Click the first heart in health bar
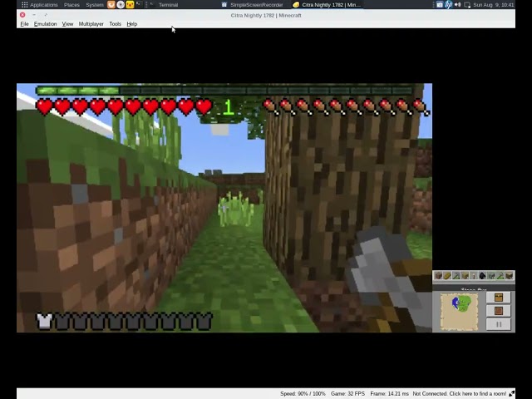The width and height of the screenshot is (532, 399). (44, 107)
